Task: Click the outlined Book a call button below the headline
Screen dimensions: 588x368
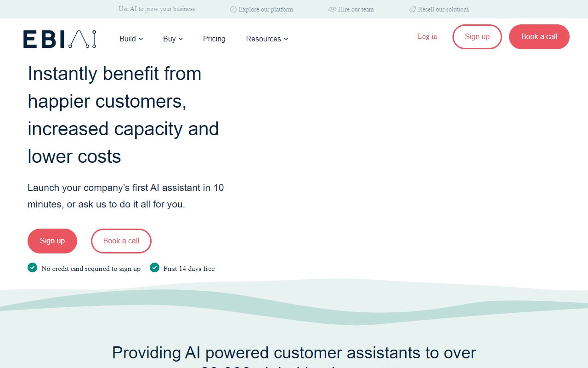Action: coord(121,241)
